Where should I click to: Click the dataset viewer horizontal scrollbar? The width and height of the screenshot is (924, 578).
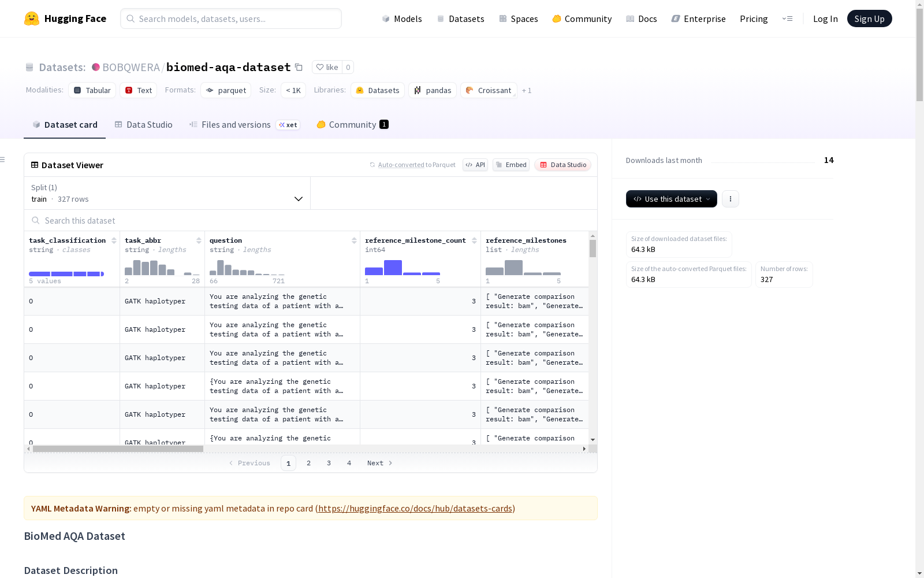tap(118, 449)
